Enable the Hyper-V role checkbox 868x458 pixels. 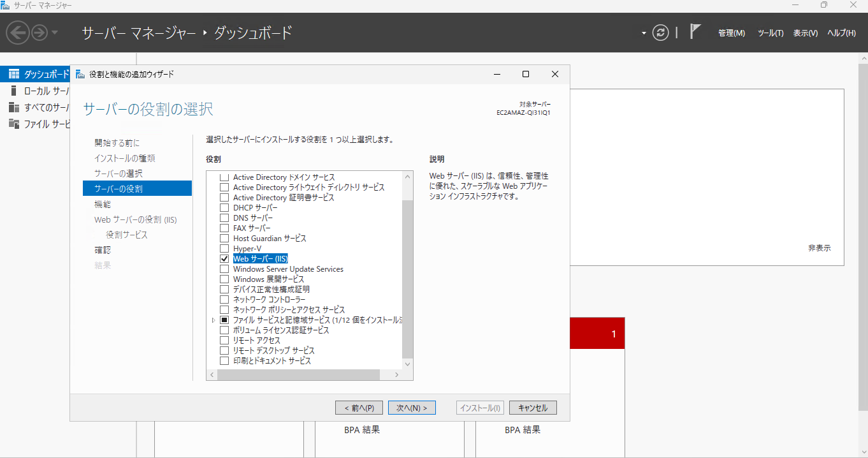point(224,249)
